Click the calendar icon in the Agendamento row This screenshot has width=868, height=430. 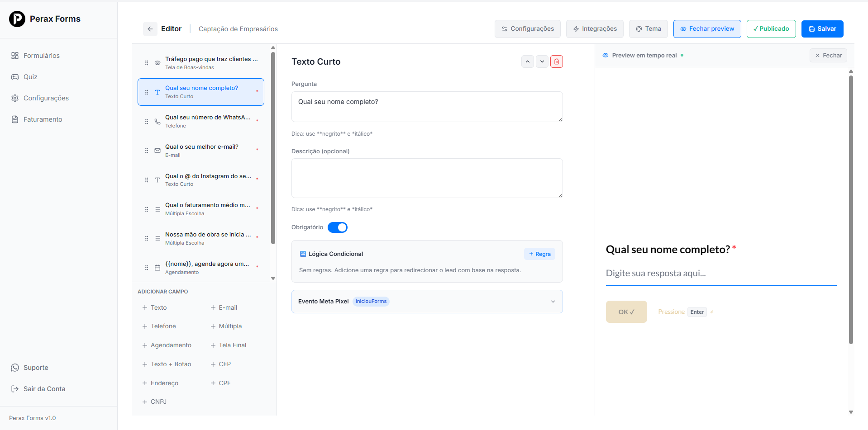(157, 268)
